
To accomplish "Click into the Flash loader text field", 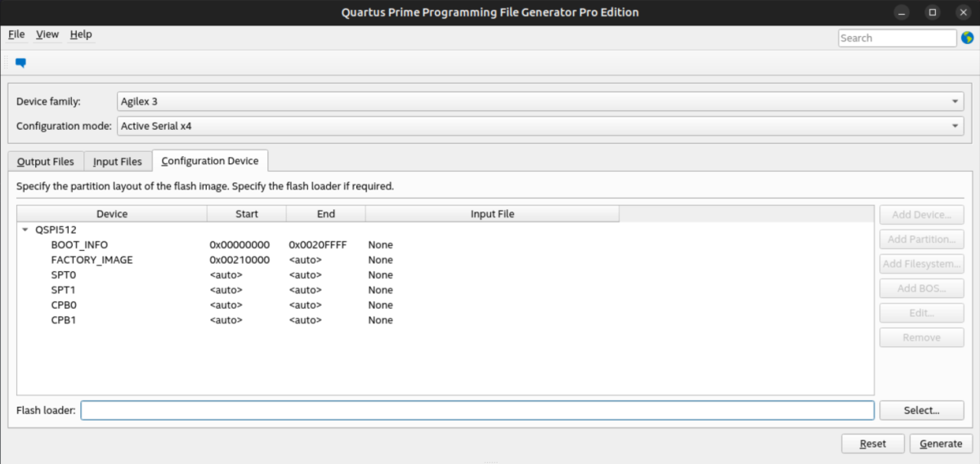I will pyautogui.click(x=477, y=410).
